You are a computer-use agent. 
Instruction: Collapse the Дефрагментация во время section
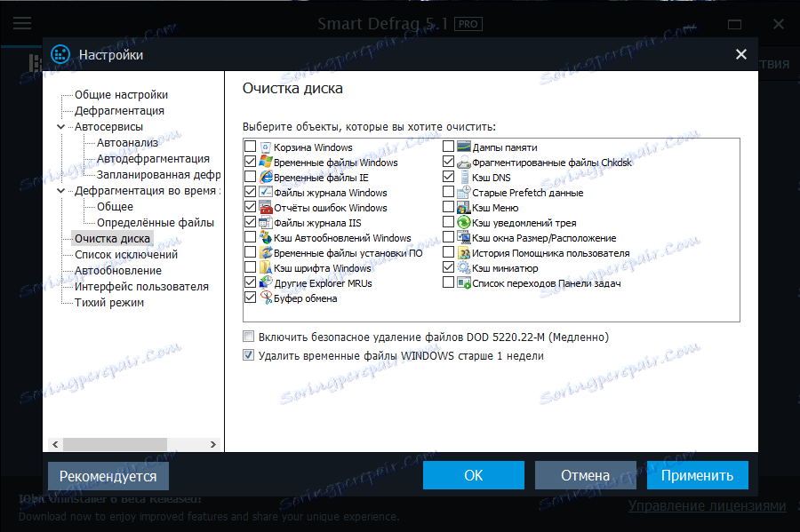(x=60, y=189)
